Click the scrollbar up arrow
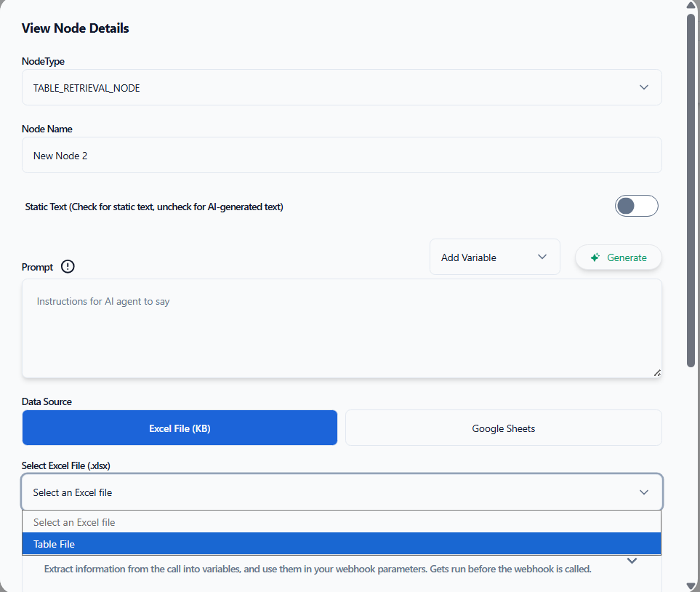This screenshot has height=592, width=700. [691, 6]
